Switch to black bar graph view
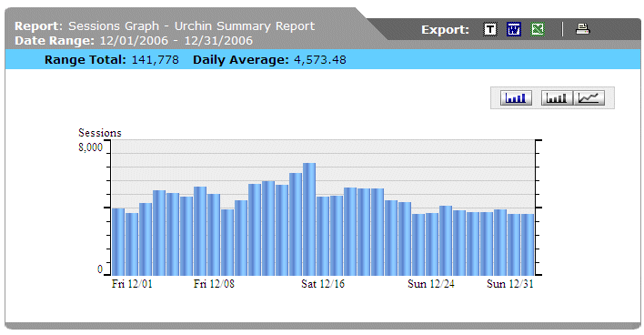This screenshot has width=644, height=335. 557,97
